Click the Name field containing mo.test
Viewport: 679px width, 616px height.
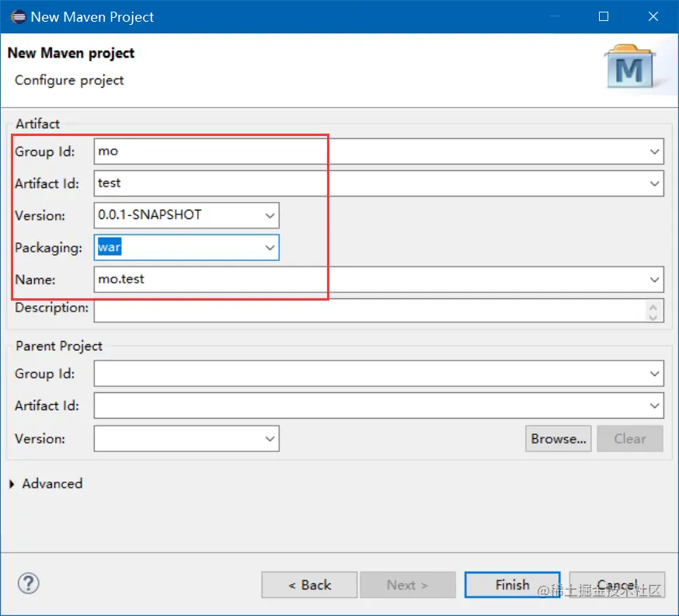[378, 280]
